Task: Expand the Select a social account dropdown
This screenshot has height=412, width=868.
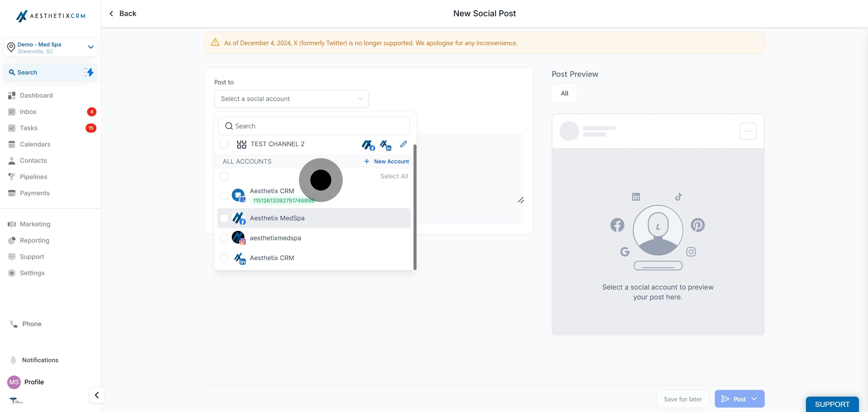Action: 291,99
